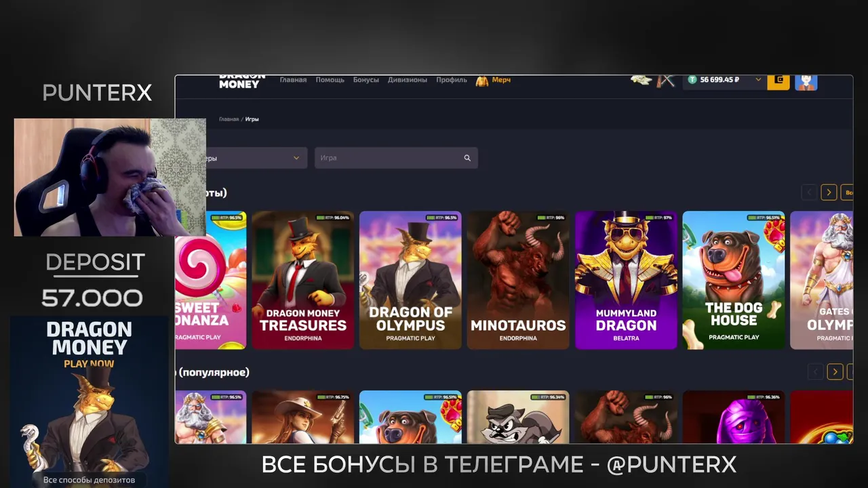Click the crossed tools icon in header
The image size is (868, 488).
click(x=666, y=81)
